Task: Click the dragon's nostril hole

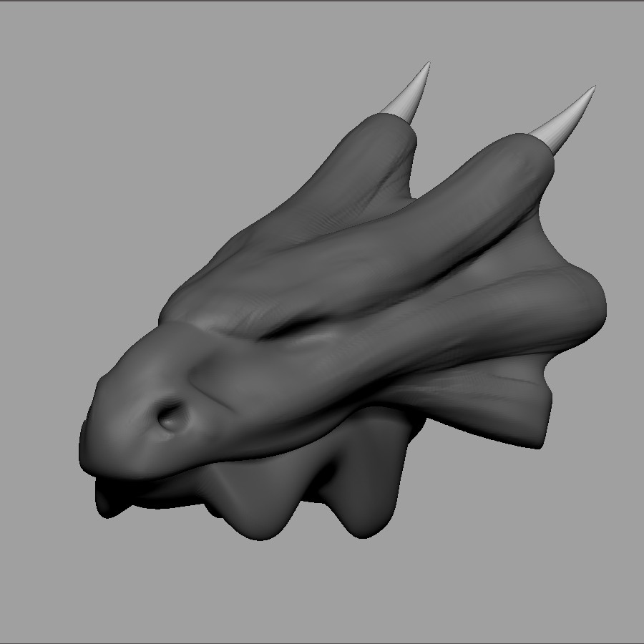Action: click(170, 415)
